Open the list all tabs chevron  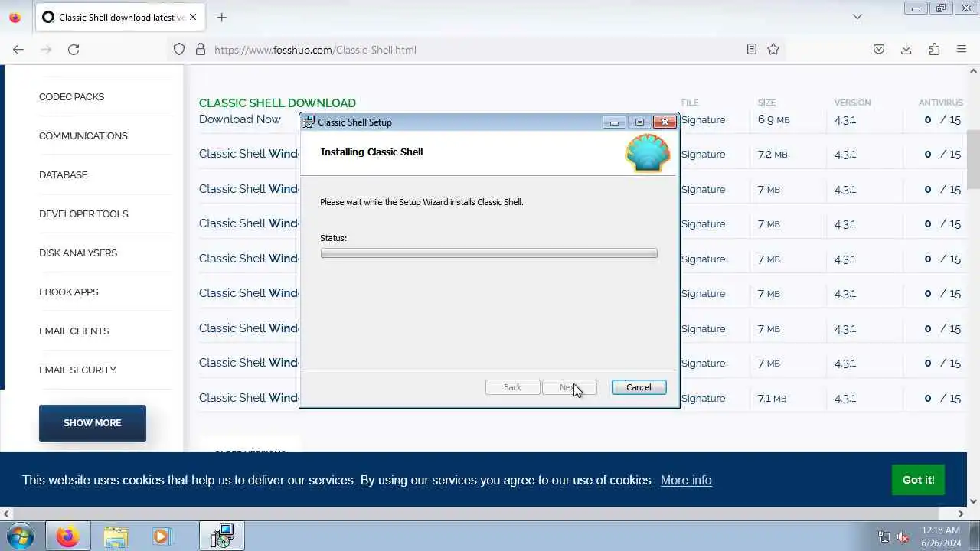[x=857, y=17]
